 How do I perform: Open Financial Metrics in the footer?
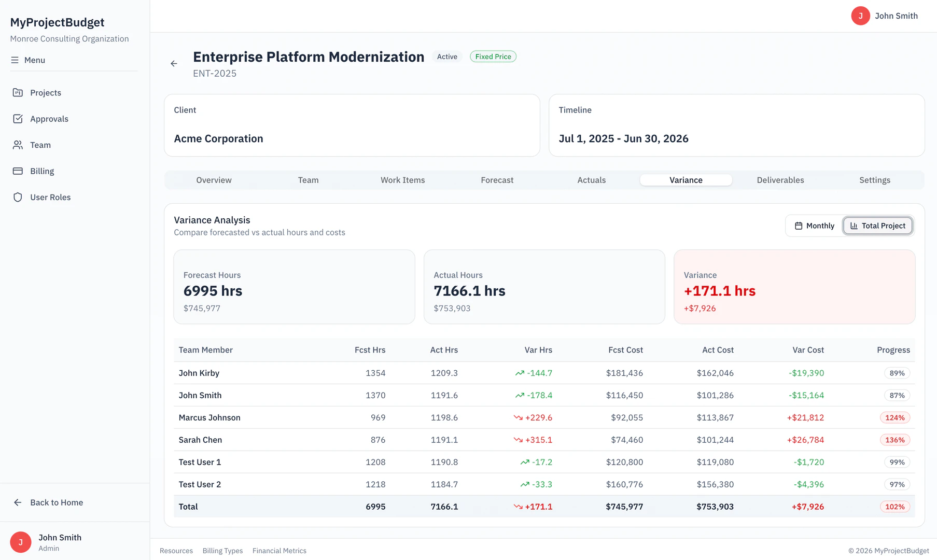[x=279, y=551]
